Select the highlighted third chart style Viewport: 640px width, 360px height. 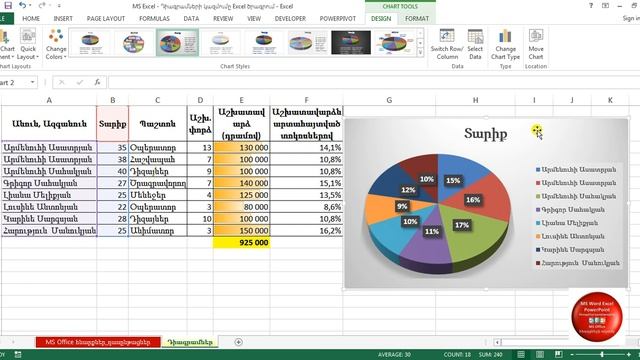tap(177, 42)
